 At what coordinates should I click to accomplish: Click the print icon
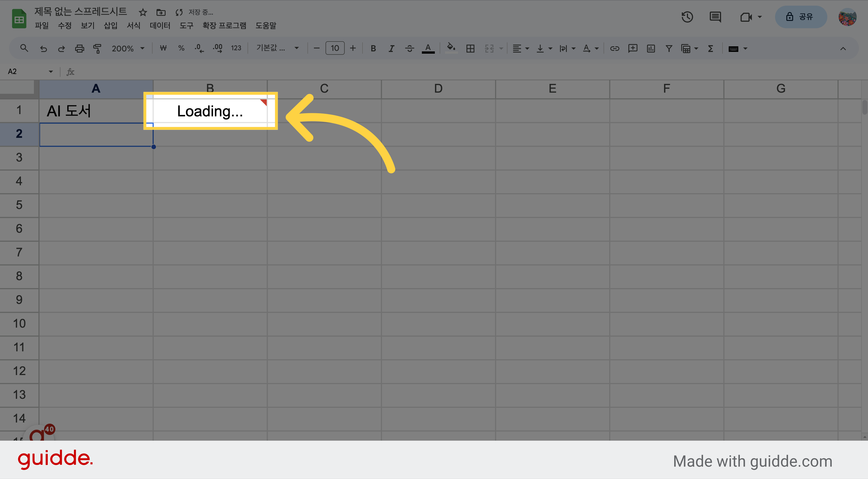pos(79,49)
